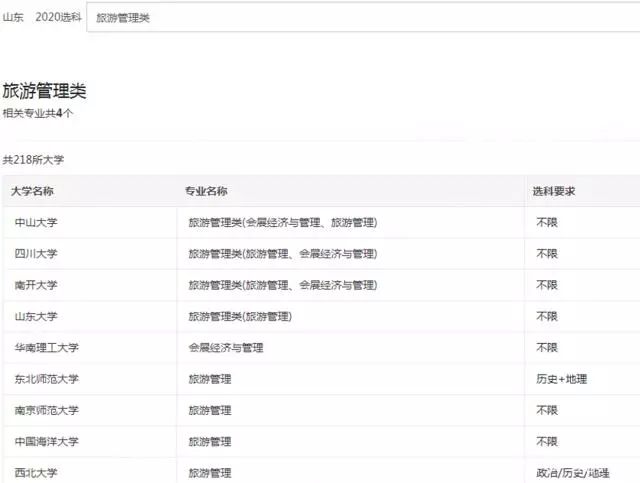Image resolution: width=640 pixels, height=483 pixels.
Task: Click the 大学名称 column header
Action: pyautogui.click(x=32, y=191)
